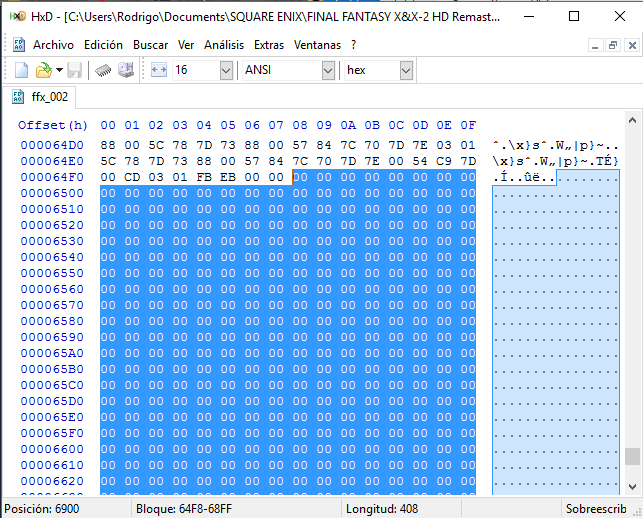Click offset row 00006620
The height and width of the screenshot is (518, 643).
(x=52, y=481)
